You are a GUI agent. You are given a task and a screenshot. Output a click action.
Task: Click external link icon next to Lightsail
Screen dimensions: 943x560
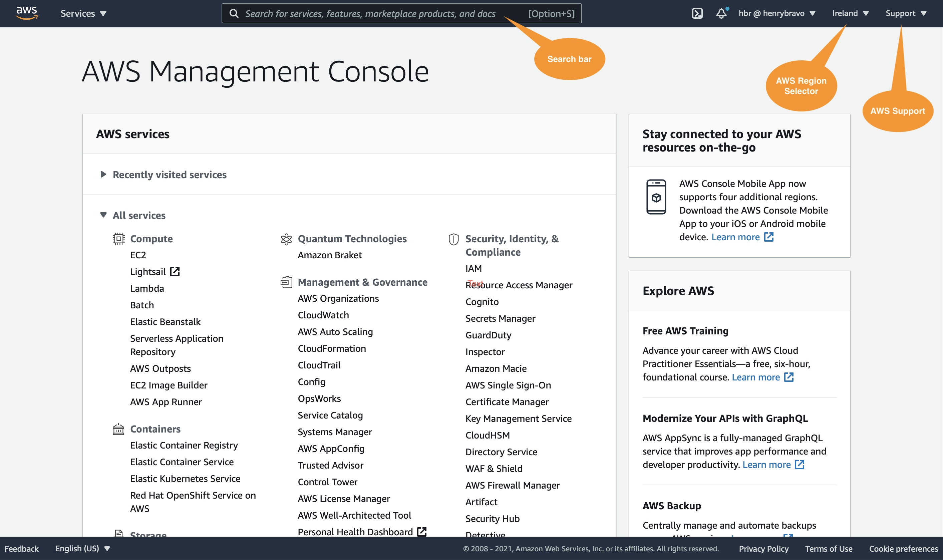(175, 271)
